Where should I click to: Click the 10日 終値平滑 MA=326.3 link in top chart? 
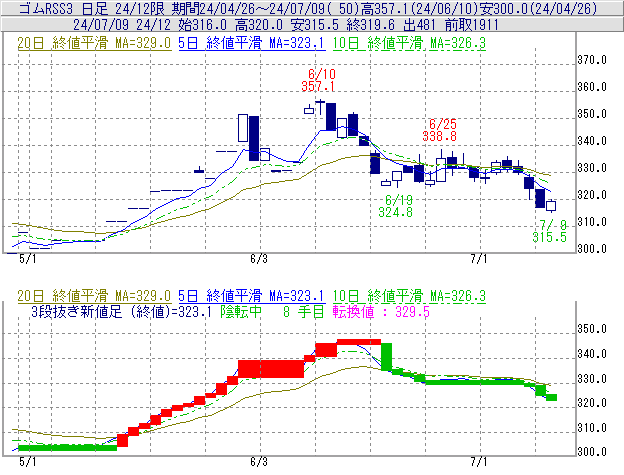click(x=409, y=43)
